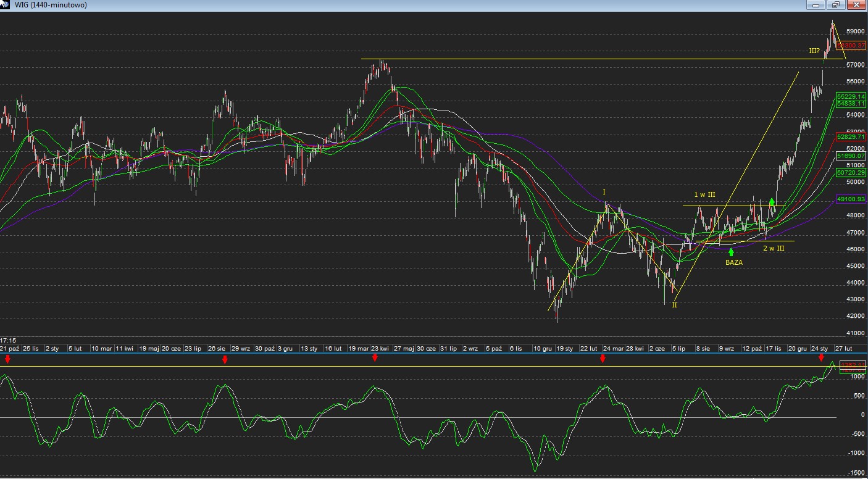The width and height of the screenshot is (868, 479).
Task: Click the purple 49100.93 price tag
Action: click(850, 199)
